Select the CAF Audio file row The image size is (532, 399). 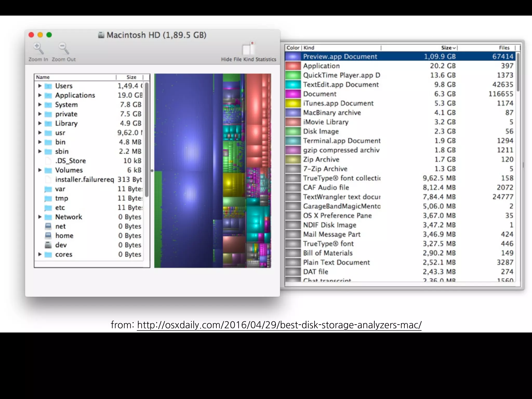(400, 187)
